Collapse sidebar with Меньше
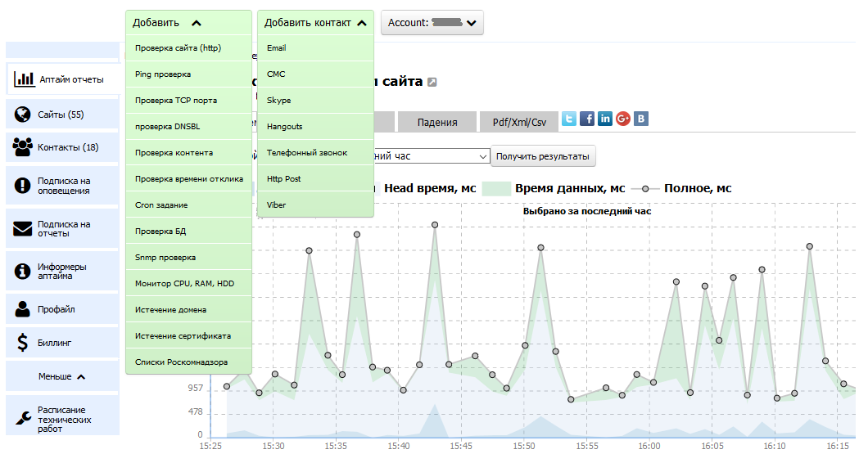Image resolution: width=868 pixels, height=463 pixels. pyautogui.click(x=62, y=376)
